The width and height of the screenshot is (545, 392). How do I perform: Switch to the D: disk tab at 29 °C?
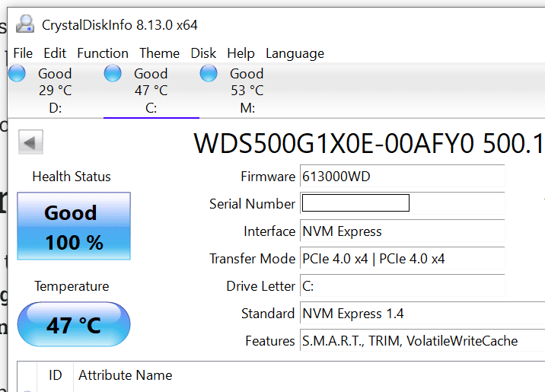56,91
